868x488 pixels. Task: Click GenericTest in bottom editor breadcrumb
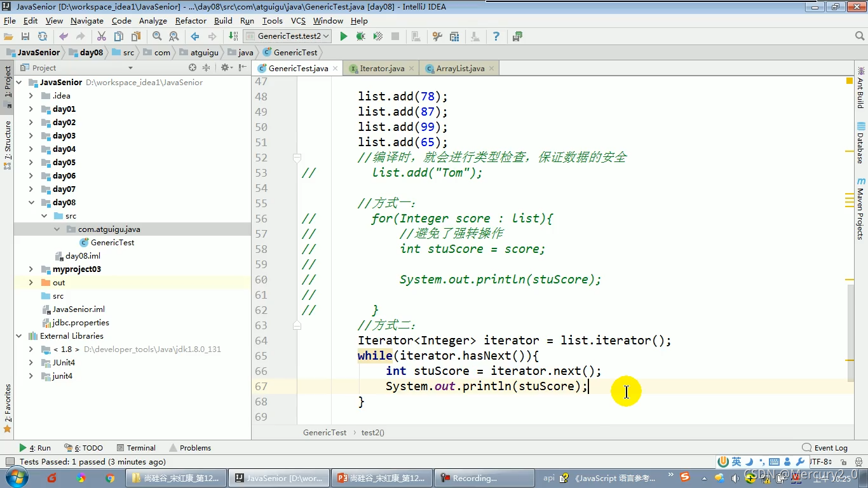(325, 432)
